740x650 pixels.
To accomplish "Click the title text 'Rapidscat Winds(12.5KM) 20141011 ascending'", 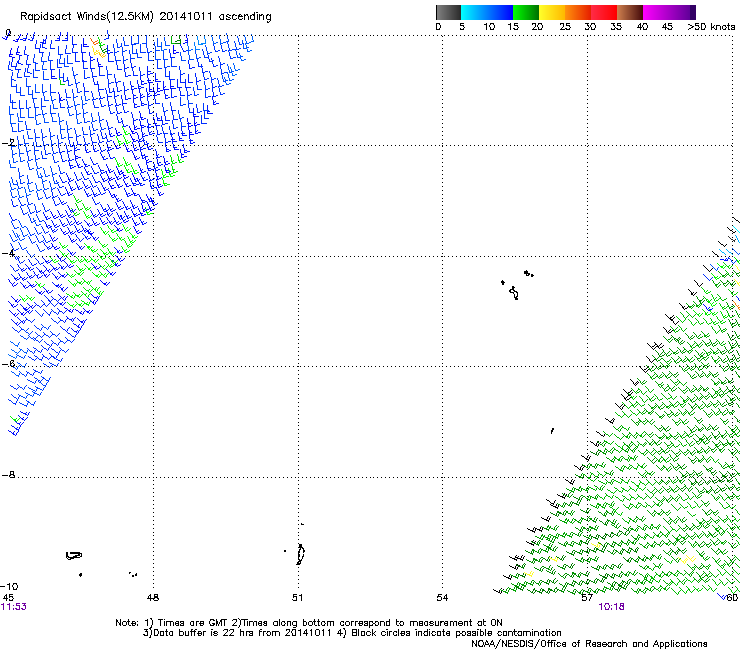I will point(146,17).
